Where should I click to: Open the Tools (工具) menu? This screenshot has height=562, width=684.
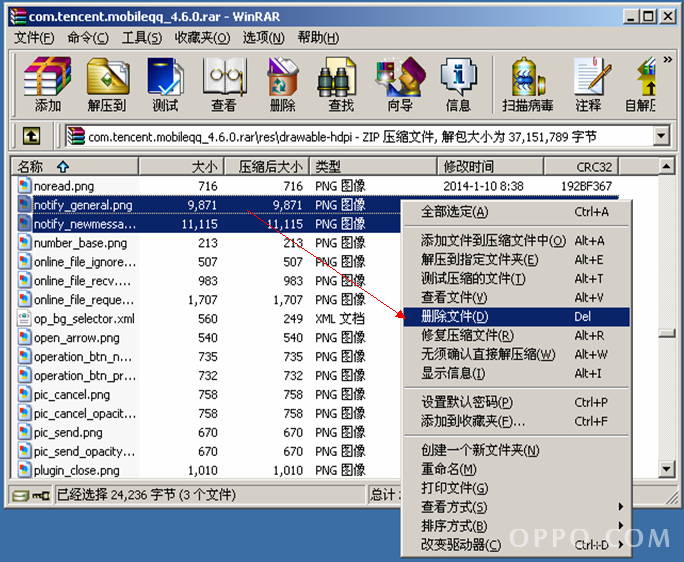coord(142,38)
